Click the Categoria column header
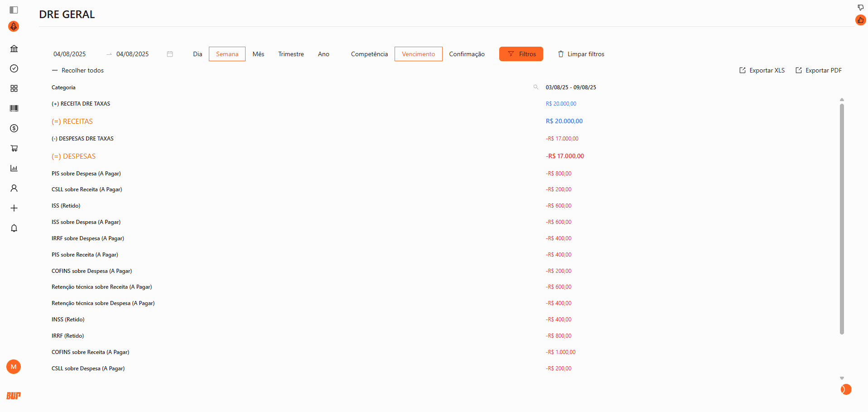The height and width of the screenshot is (412, 868). coord(63,87)
